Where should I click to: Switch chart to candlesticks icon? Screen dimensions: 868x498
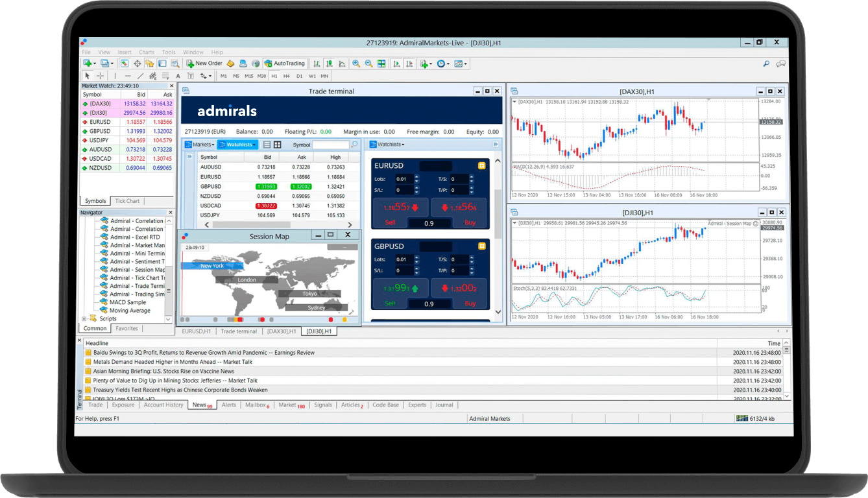(329, 64)
